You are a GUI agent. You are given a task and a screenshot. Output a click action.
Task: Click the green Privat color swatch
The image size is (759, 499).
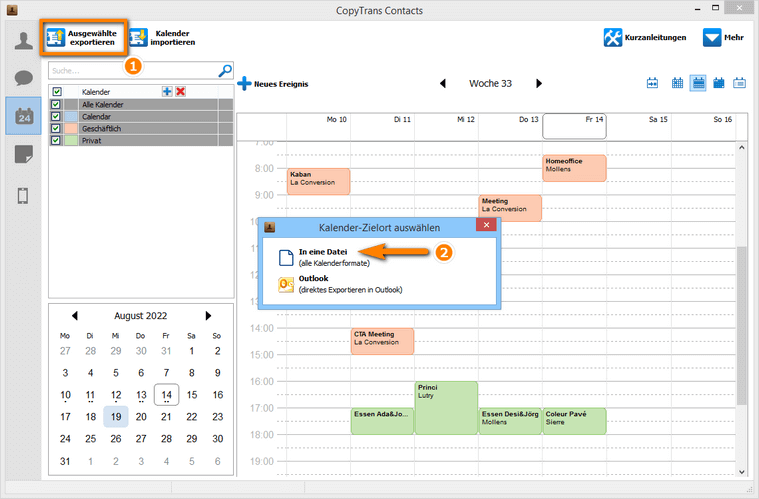(71, 140)
